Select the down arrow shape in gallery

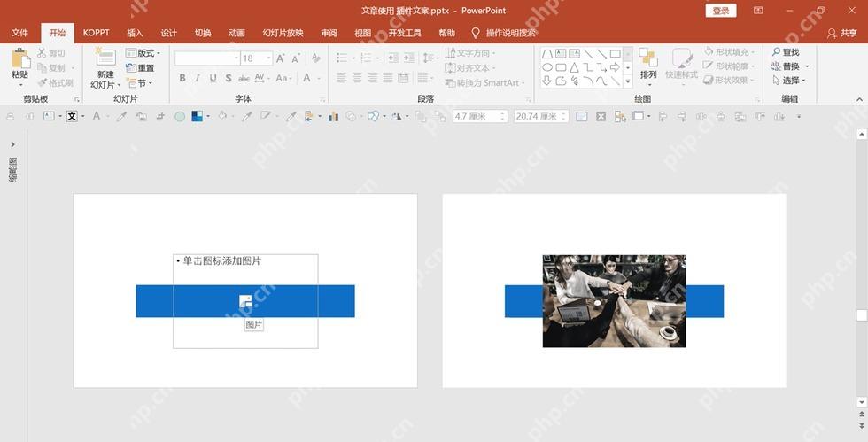click(x=547, y=81)
